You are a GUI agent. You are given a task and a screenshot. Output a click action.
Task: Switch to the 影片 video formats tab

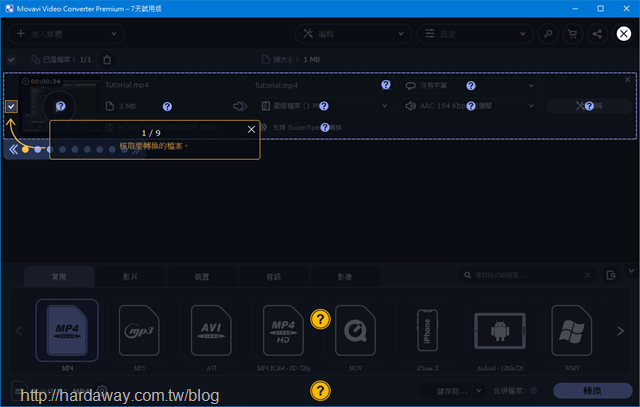point(130,277)
